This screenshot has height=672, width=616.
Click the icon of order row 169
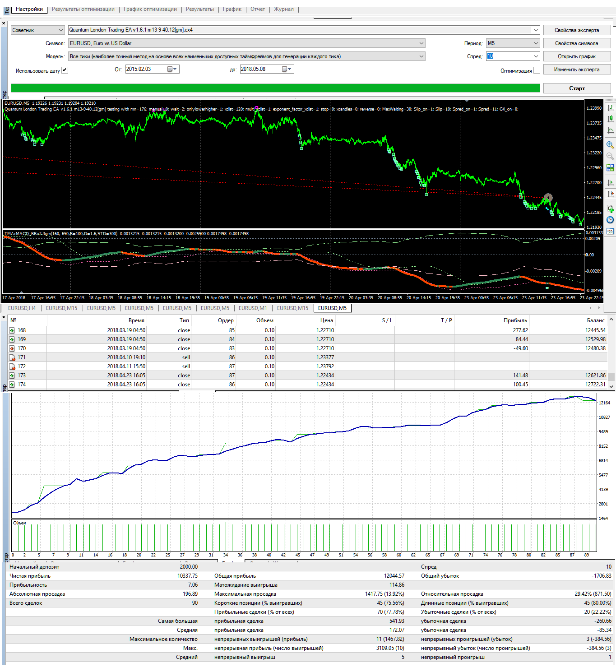12,339
